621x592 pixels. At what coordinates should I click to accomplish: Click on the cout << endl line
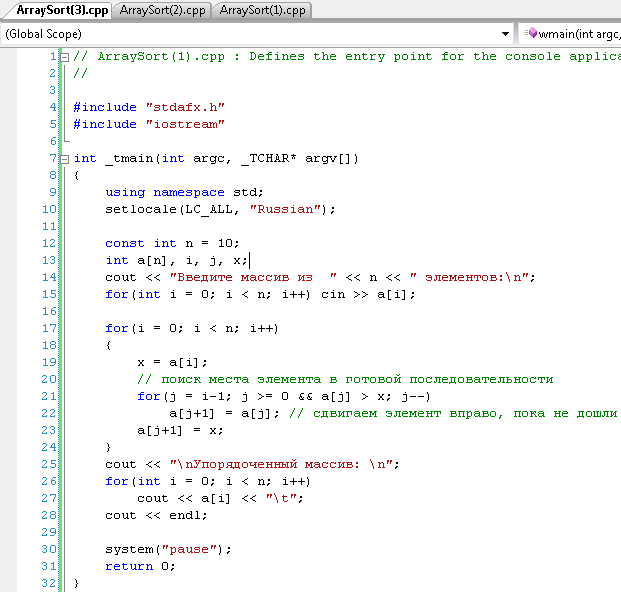click(x=156, y=515)
